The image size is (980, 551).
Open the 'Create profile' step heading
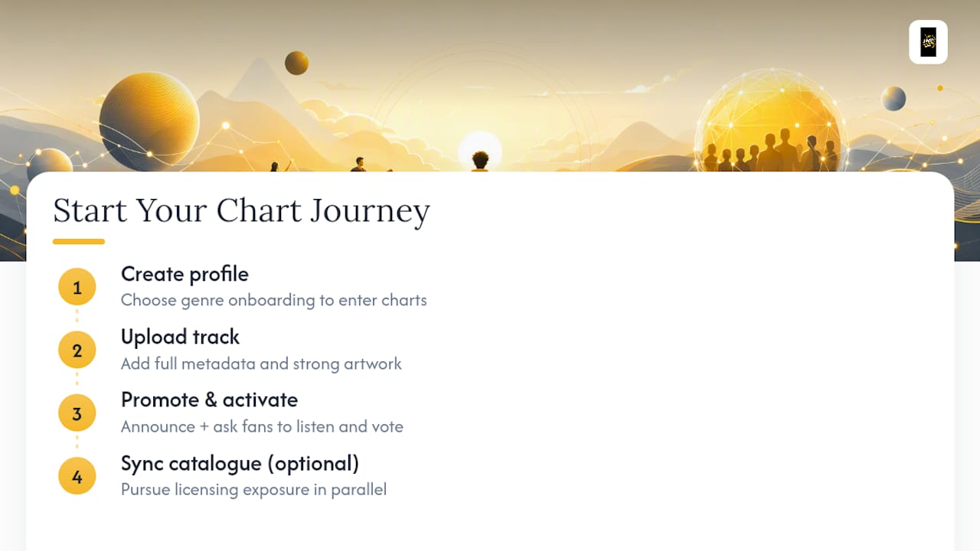(185, 274)
